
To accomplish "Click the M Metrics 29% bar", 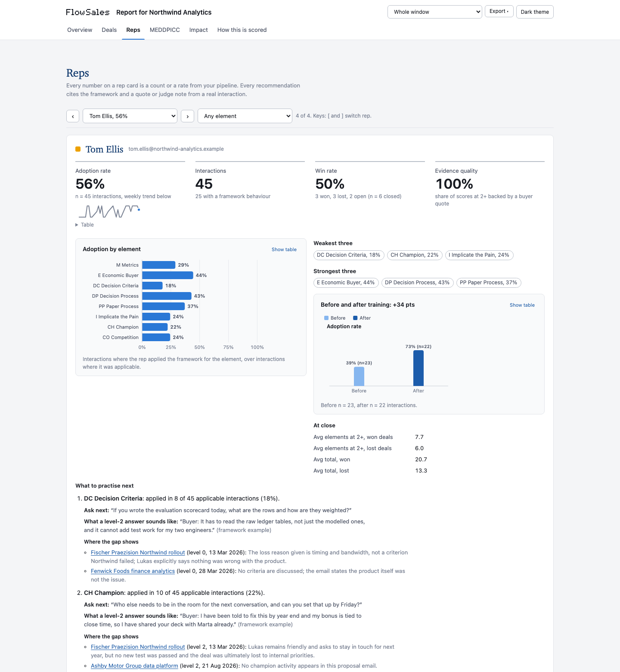I will point(159,265).
